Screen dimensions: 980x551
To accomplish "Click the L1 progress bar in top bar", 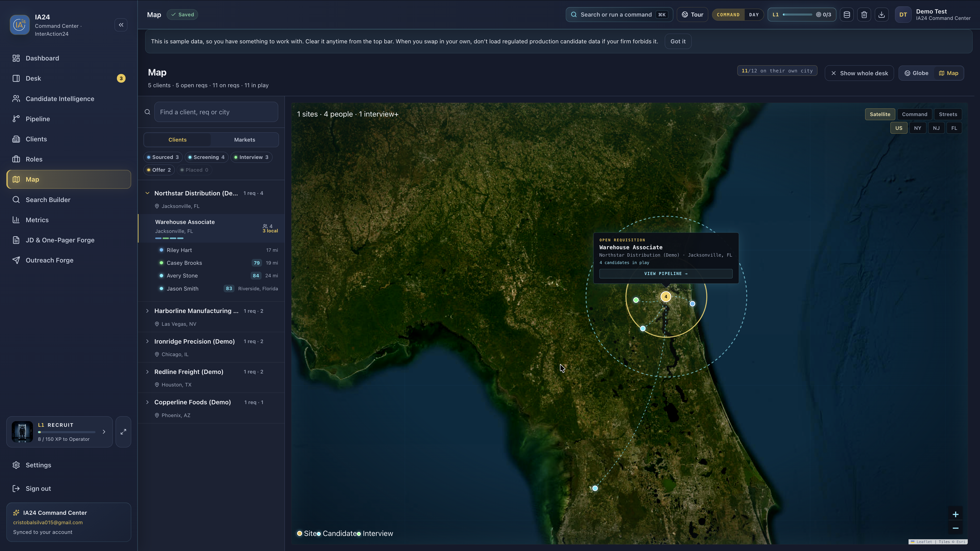I will coord(797,15).
